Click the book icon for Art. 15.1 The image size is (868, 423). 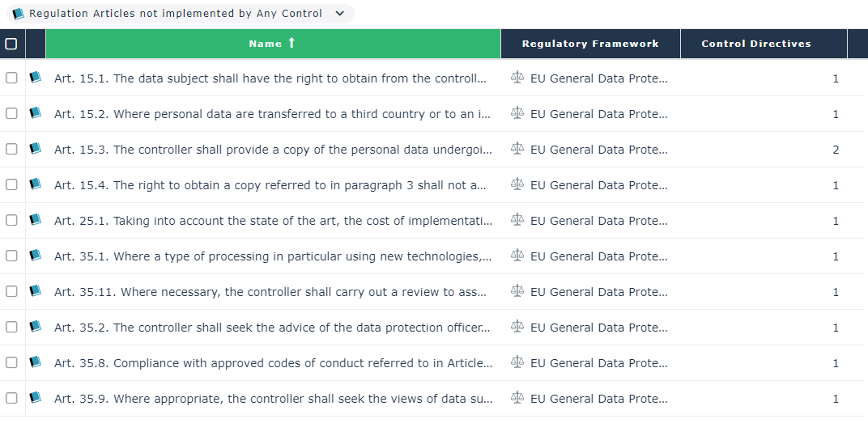tap(35, 78)
